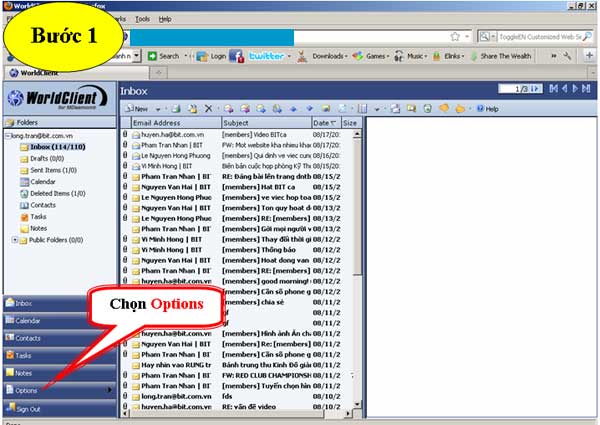Screen dimensions: 600x425
Task: Sort by the Date column header
Action: point(326,123)
